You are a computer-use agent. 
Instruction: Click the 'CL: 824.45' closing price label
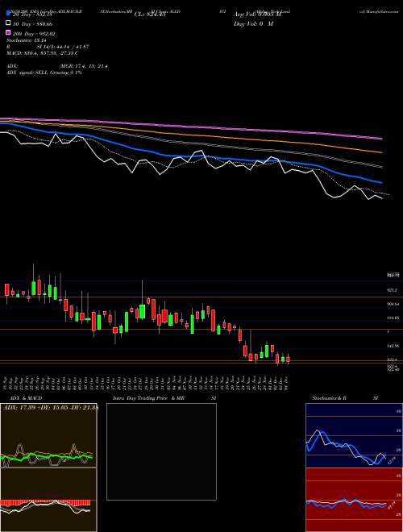click(150, 15)
